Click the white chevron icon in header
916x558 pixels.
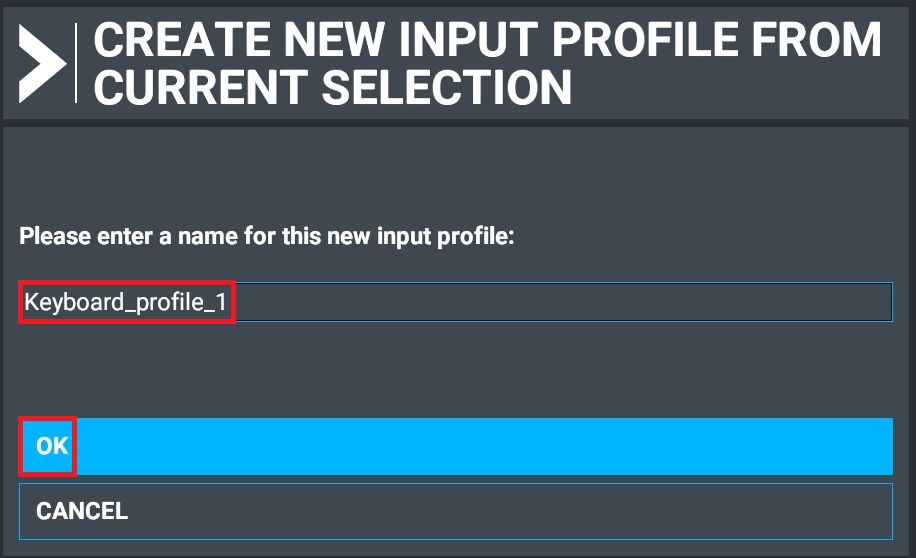tap(42, 62)
